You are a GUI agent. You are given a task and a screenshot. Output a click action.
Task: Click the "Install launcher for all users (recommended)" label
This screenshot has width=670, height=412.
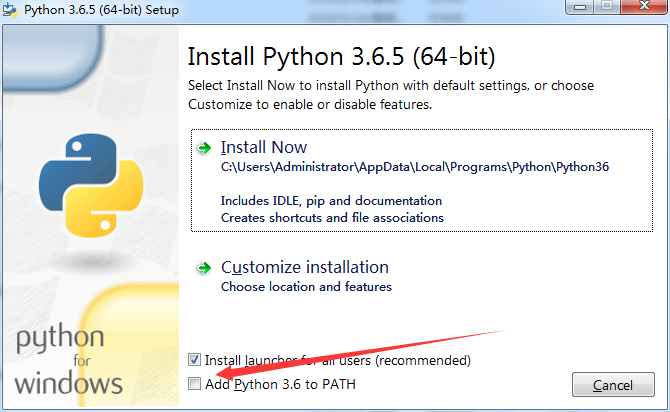(x=337, y=360)
